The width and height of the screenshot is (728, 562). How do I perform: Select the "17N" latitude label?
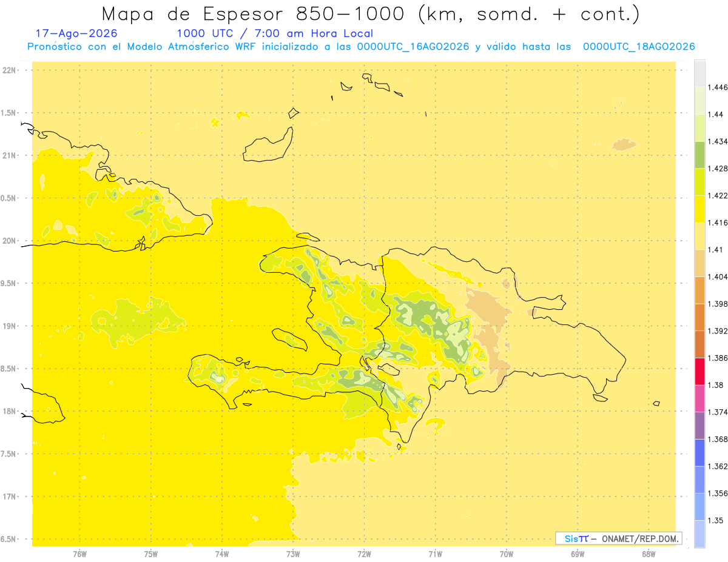pyautogui.click(x=10, y=497)
